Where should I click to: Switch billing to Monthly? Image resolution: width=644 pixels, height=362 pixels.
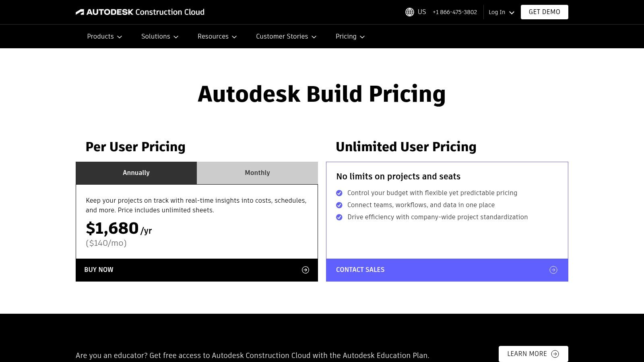[257, 173]
